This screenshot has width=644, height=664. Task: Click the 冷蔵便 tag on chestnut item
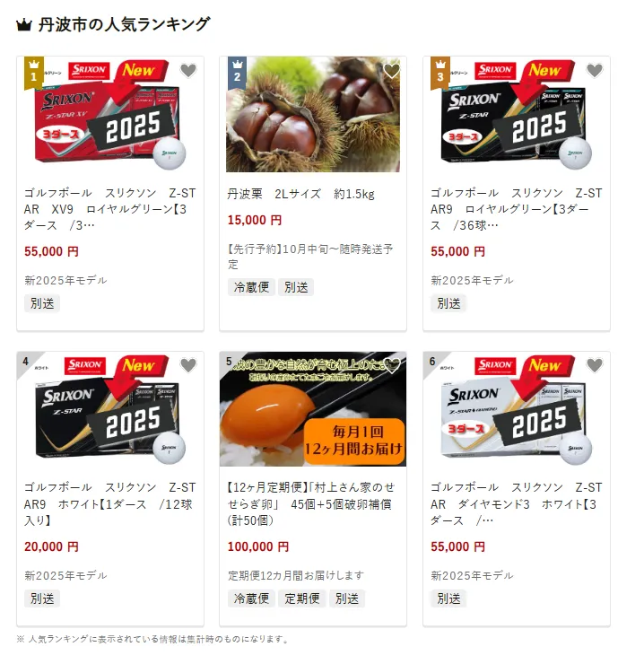tap(251, 287)
